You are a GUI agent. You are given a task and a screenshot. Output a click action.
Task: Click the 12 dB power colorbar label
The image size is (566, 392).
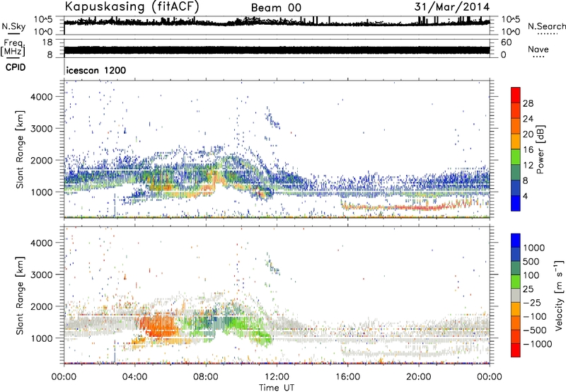click(528, 166)
